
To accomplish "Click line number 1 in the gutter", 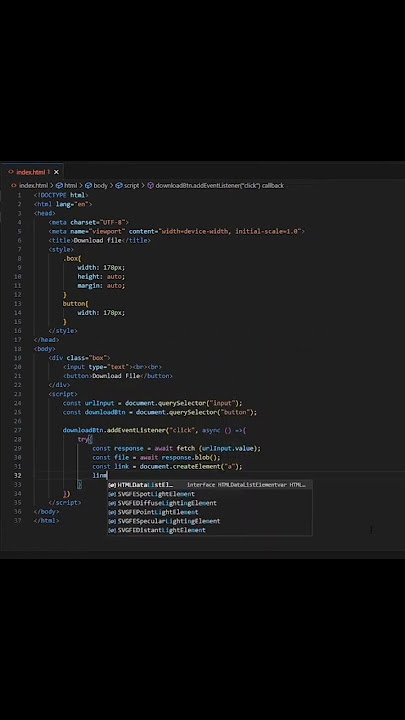I will click(19, 195).
